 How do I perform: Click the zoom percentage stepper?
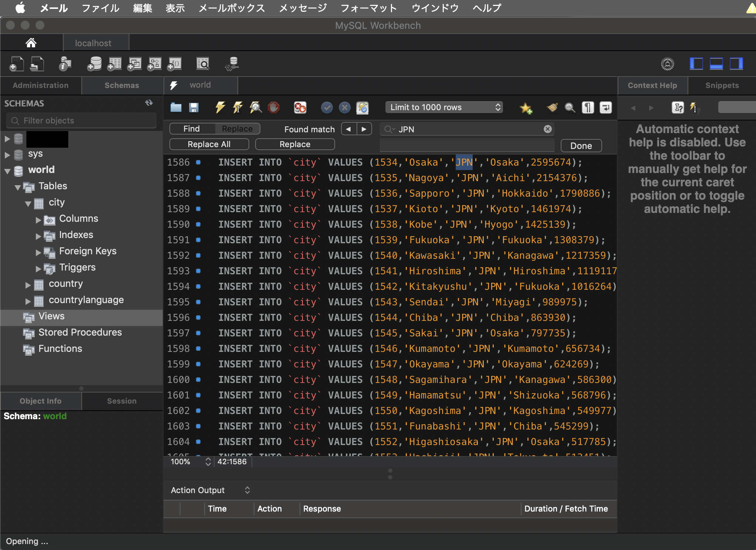click(208, 462)
